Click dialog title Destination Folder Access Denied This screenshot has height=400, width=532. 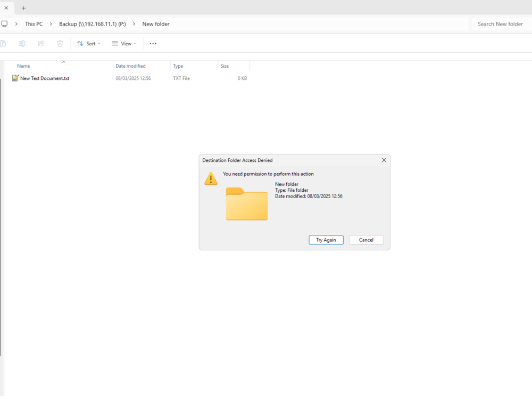237,160
